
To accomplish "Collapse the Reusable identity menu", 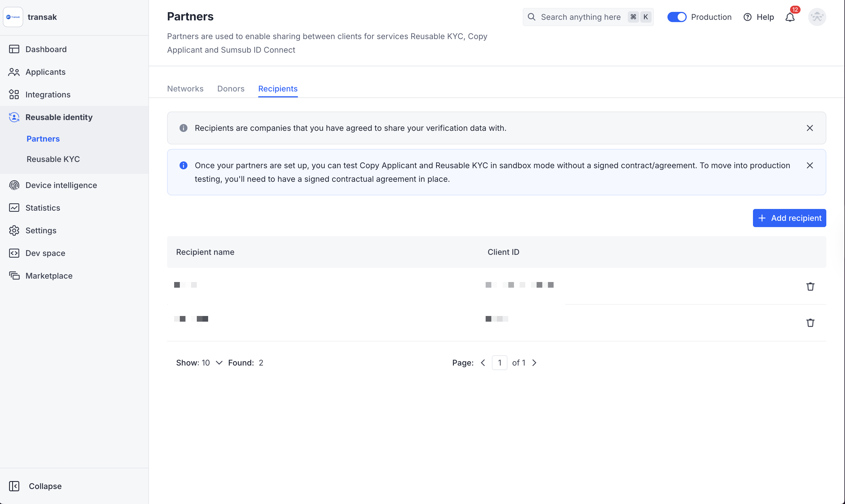I will pyautogui.click(x=59, y=117).
